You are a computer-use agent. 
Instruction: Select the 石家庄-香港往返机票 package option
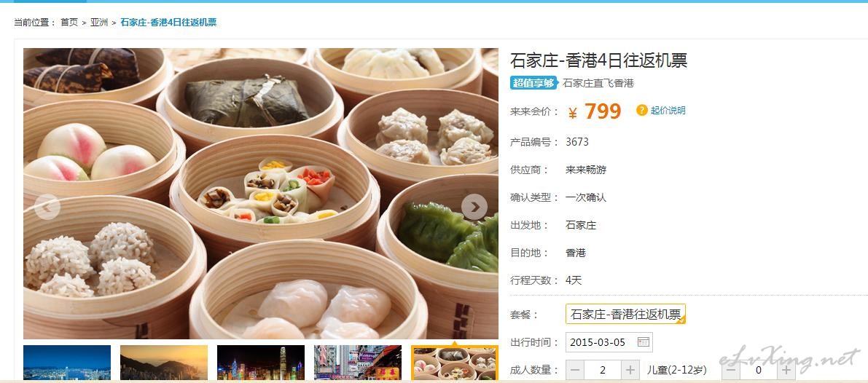tap(625, 314)
